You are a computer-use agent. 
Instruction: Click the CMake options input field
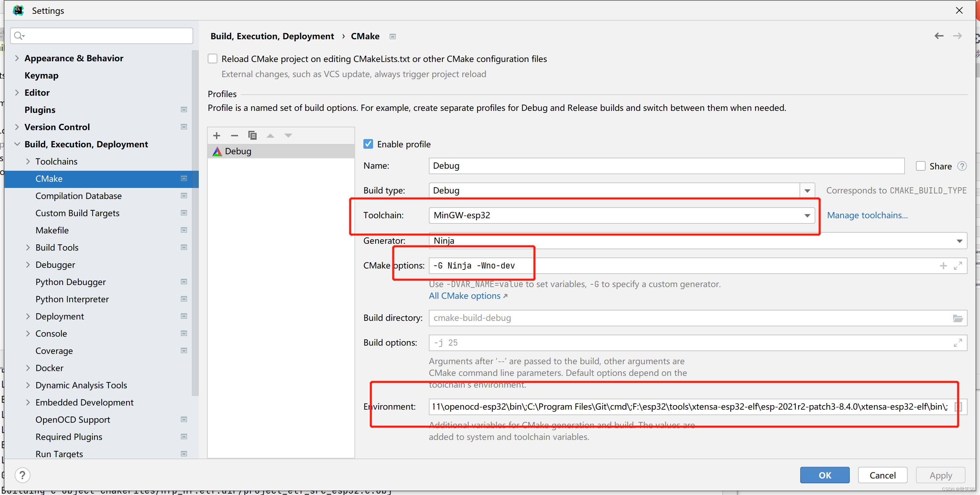click(x=698, y=266)
